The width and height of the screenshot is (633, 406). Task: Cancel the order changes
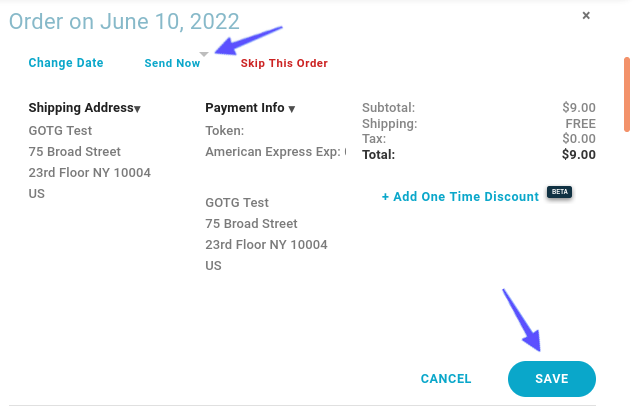coord(446,379)
